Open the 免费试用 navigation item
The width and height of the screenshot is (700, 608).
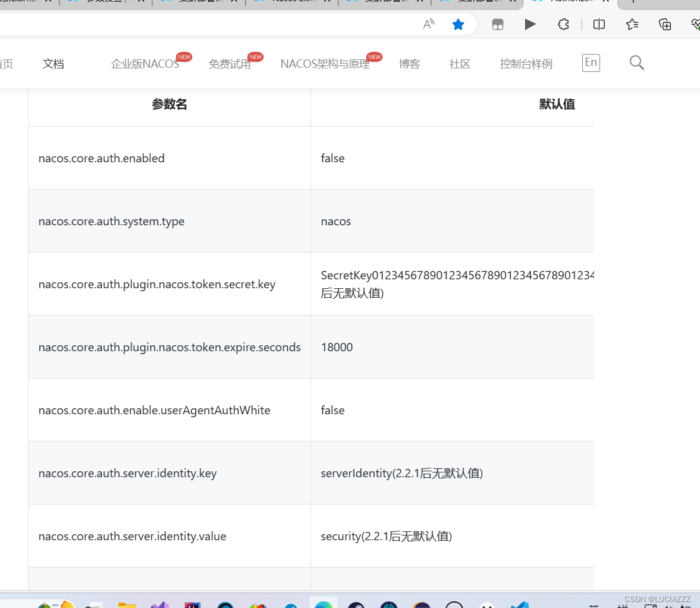click(x=230, y=64)
